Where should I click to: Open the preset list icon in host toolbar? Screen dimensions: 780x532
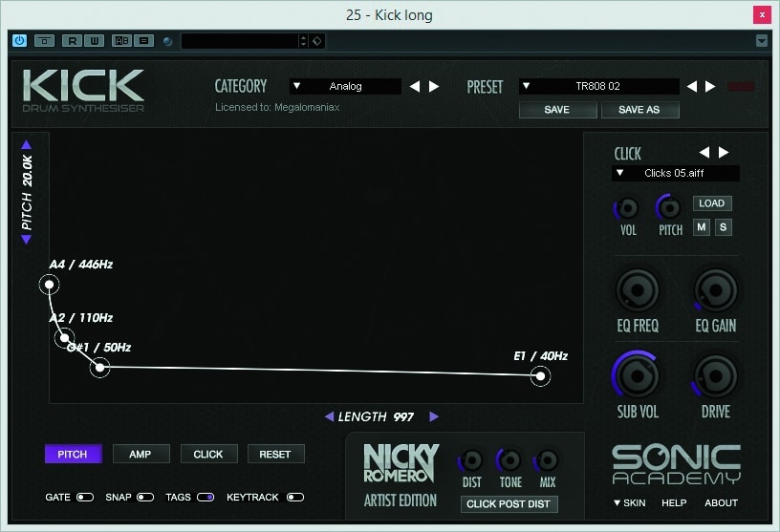click(143, 41)
